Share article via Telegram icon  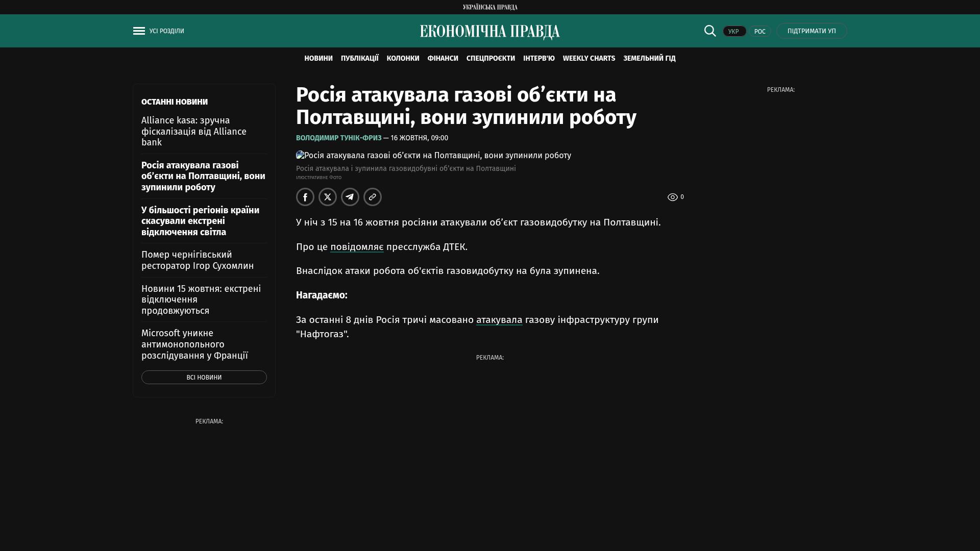click(x=350, y=197)
